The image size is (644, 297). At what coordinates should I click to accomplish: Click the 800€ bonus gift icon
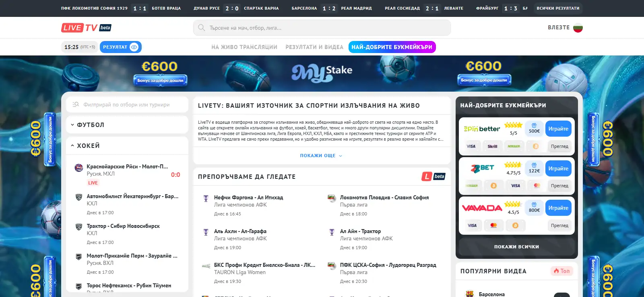[534, 205]
